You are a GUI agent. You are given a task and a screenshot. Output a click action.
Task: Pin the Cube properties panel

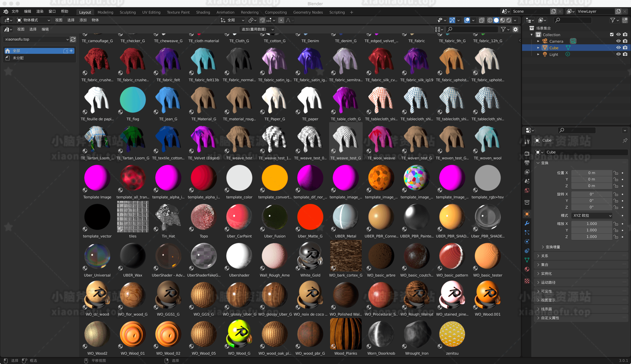pos(625,140)
